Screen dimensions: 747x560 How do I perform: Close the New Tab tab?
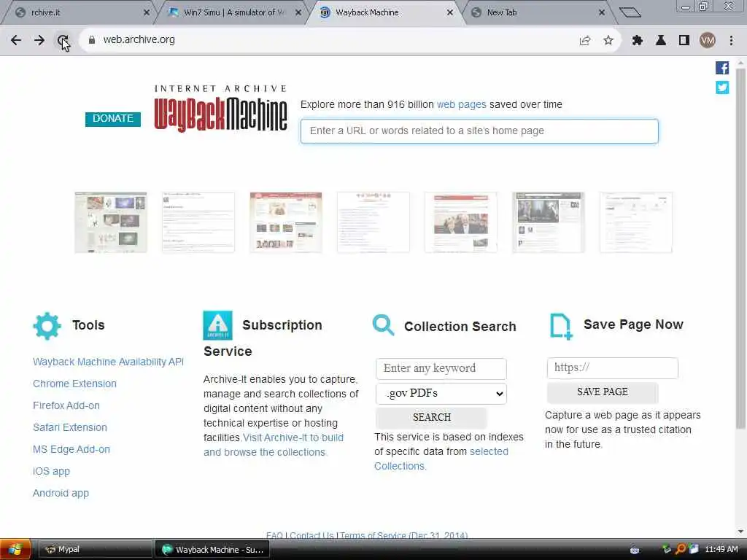point(602,13)
